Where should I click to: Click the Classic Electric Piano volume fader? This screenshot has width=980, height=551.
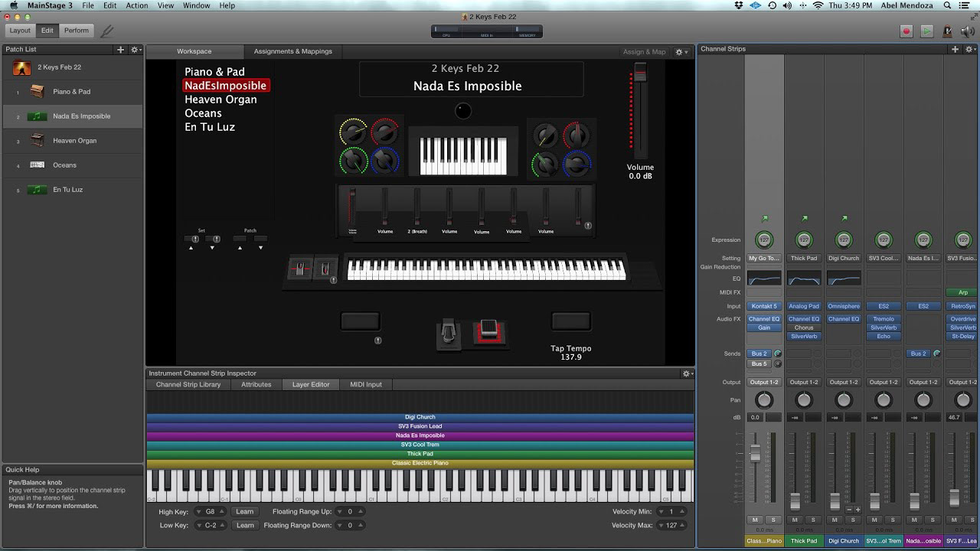coord(755,452)
